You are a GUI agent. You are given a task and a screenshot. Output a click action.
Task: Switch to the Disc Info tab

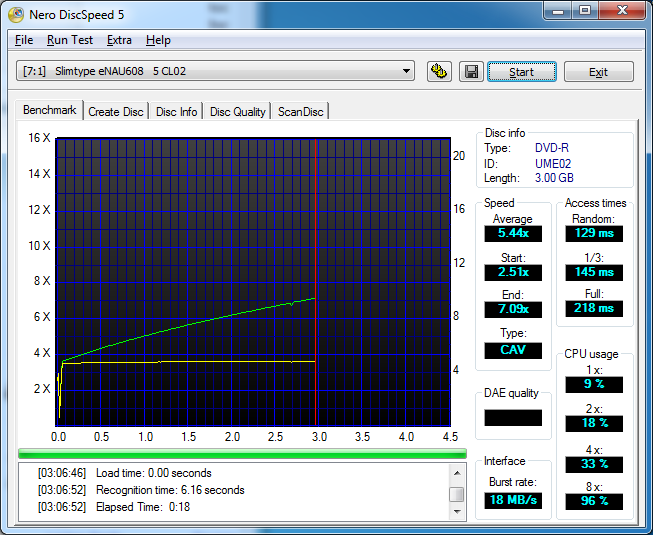point(177,112)
